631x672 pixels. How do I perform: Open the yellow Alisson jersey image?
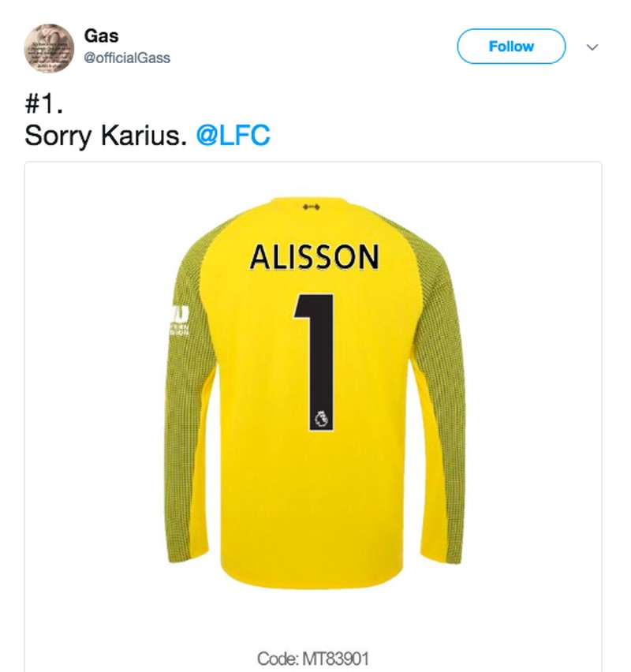click(x=315, y=392)
